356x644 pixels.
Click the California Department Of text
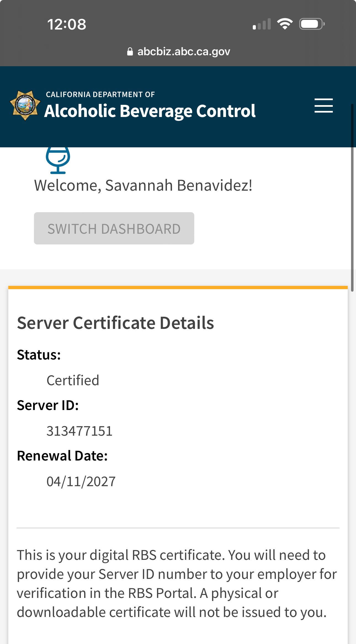[100, 95]
